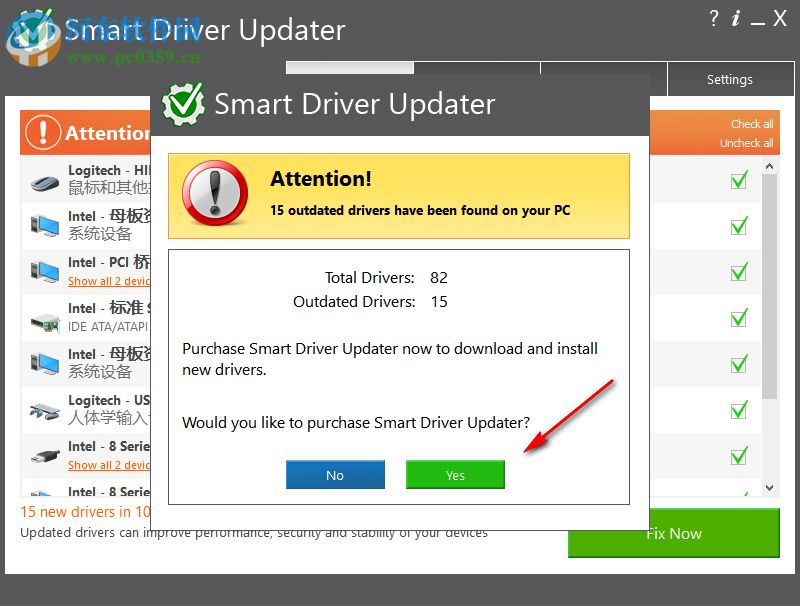Click the Logitech USB keyboard icon
This screenshot has width=800, height=606.
point(45,410)
